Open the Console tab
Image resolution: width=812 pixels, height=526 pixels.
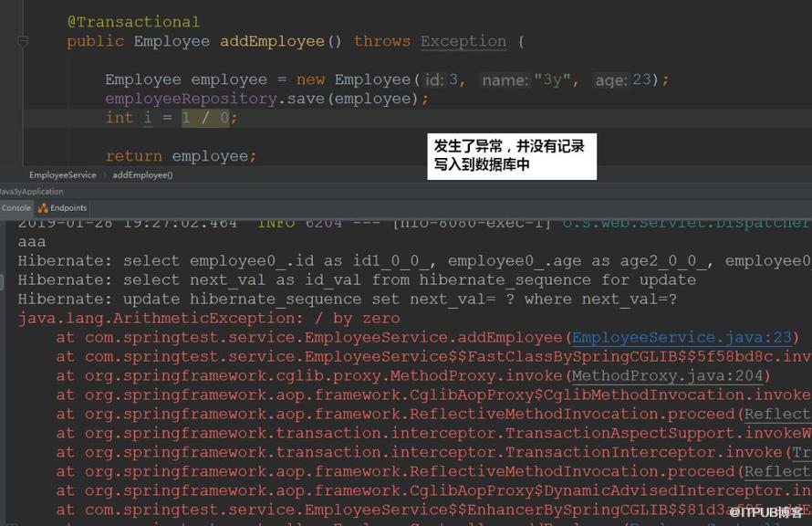16,208
